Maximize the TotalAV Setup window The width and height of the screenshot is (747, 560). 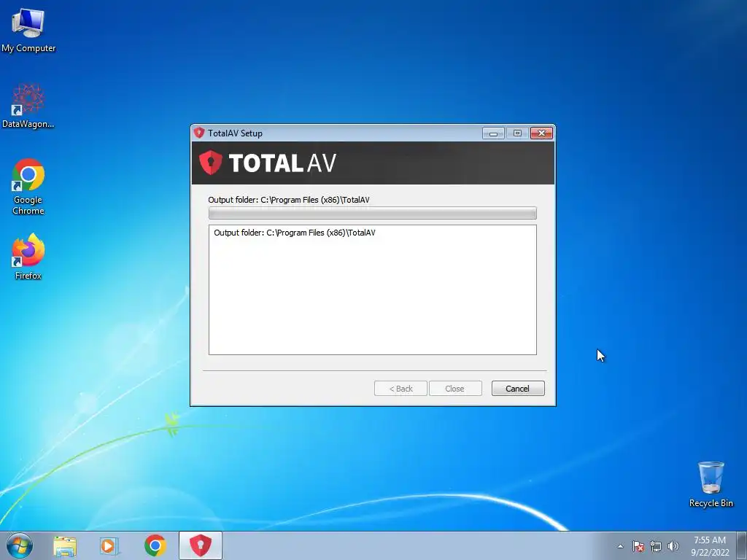(x=517, y=133)
